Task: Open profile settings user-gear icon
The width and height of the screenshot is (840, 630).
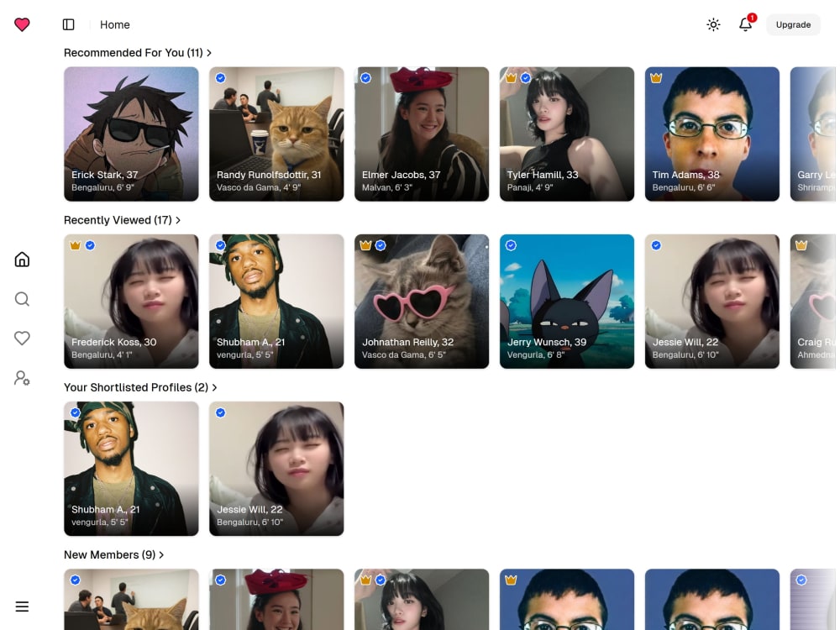Action: point(22,378)
